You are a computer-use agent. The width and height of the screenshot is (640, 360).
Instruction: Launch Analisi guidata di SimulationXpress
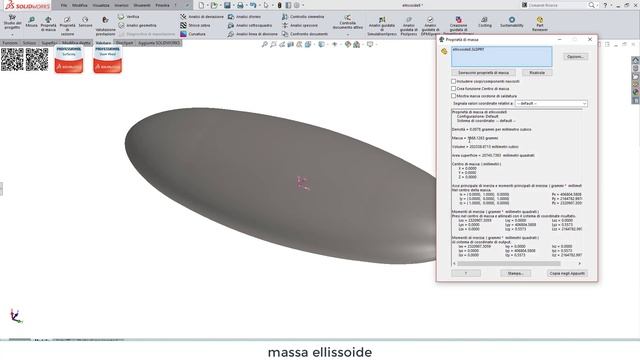[x=382, y=27]
